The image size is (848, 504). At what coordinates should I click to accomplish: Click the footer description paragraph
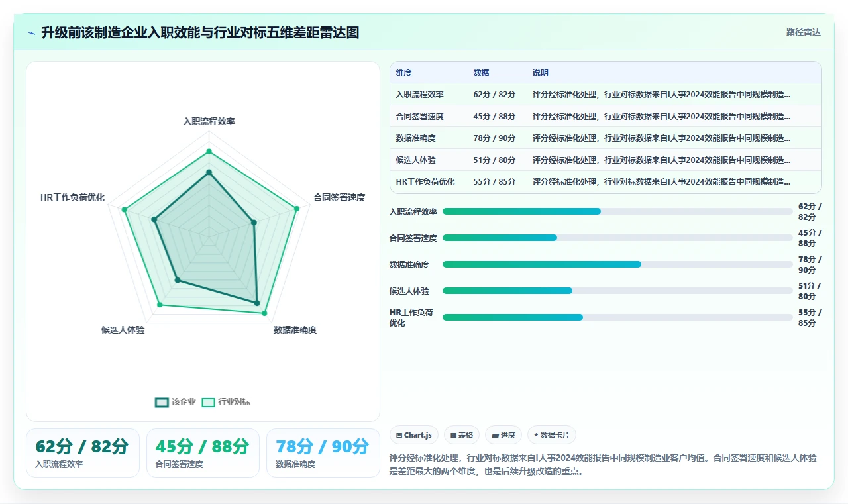[603, 465]
